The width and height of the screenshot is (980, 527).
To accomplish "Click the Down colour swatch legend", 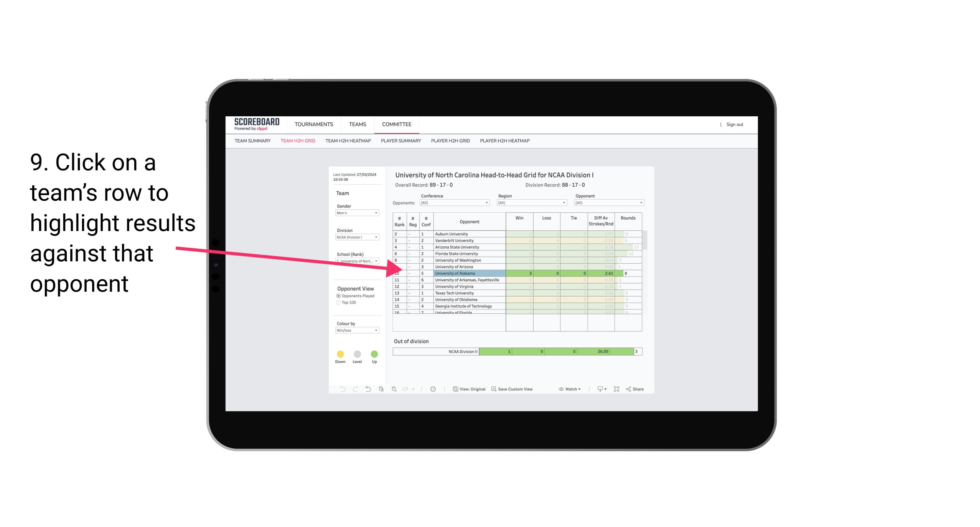I will pyautogui.click(x=341, y=354).
